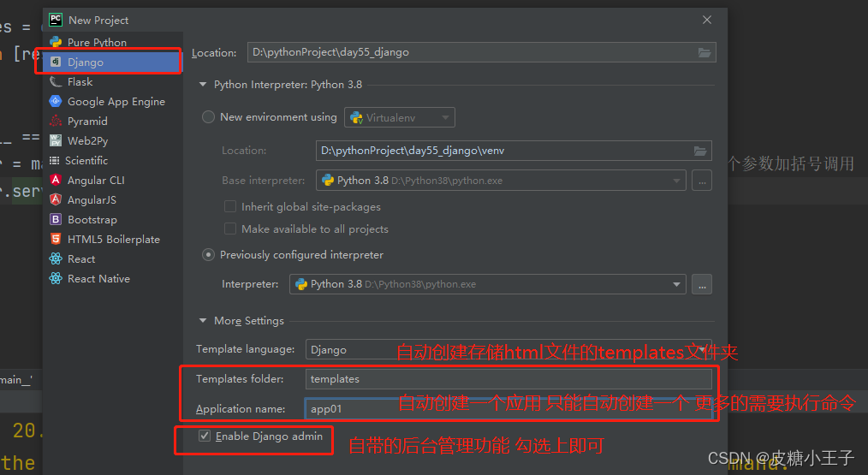This screenshot has height=475, width=868.
Task: Click the AngularJS shield icon
Action: coord(56,200)
